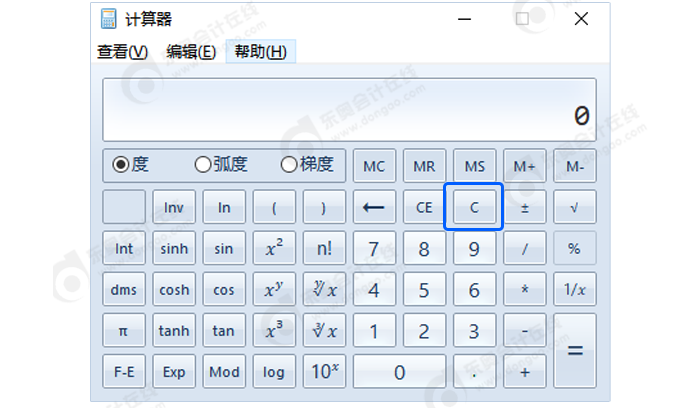The height and width of the screenshot is (408, 700).
Task: Open the 查看(V) menu
Action: coord(122,52)
